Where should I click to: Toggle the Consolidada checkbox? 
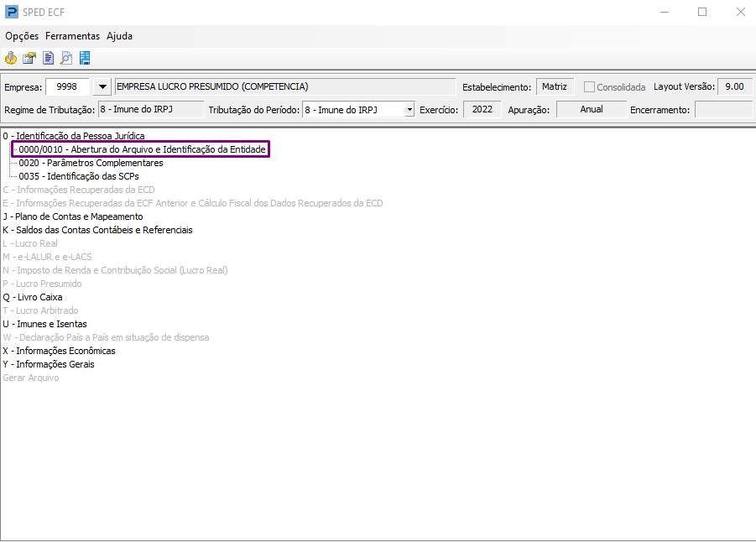pyautogui.click(x=589, y=86)
